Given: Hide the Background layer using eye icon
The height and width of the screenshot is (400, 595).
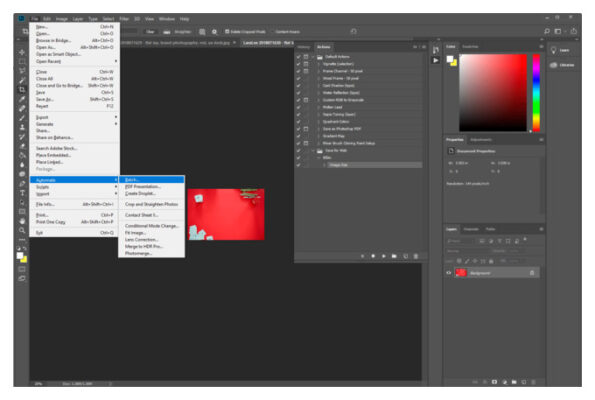Looking at the screenshot, I should point(449,273).
